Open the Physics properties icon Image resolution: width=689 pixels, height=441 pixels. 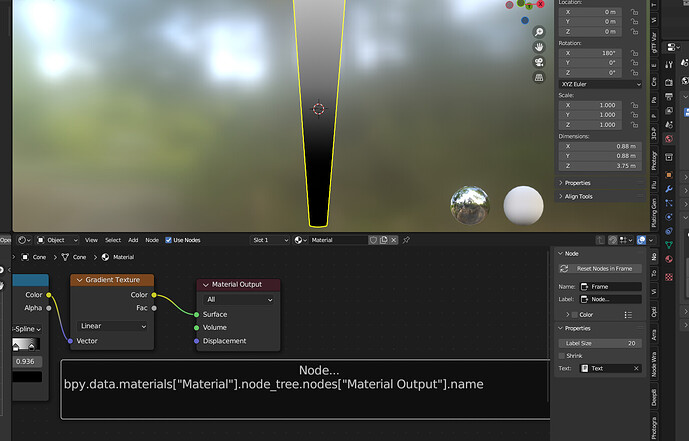(x=669, y=217)
